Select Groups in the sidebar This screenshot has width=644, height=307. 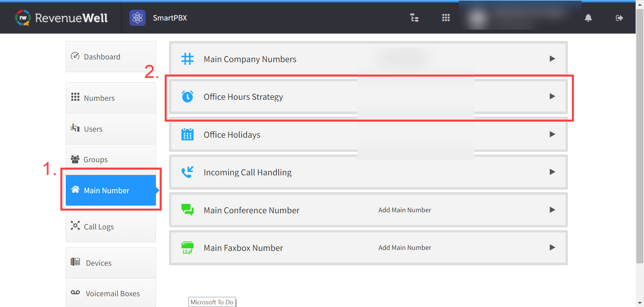tap(111, 159)
